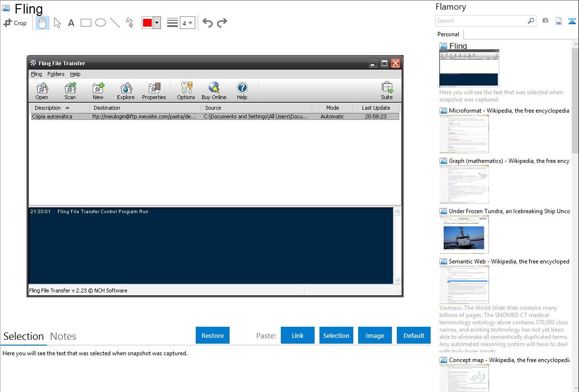Choose the text annotation tool
This screenshot has width=579, height=392.
(x=71, y=23)
